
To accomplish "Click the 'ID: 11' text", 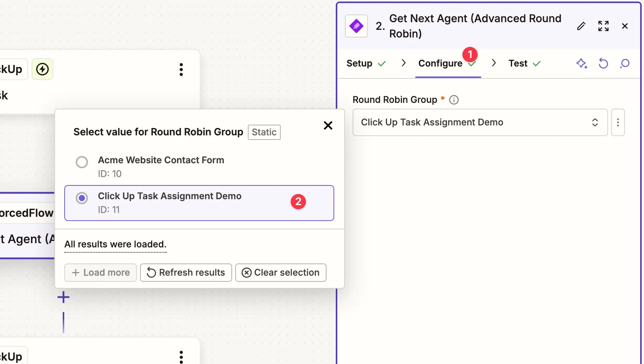I will coord(109,210).
